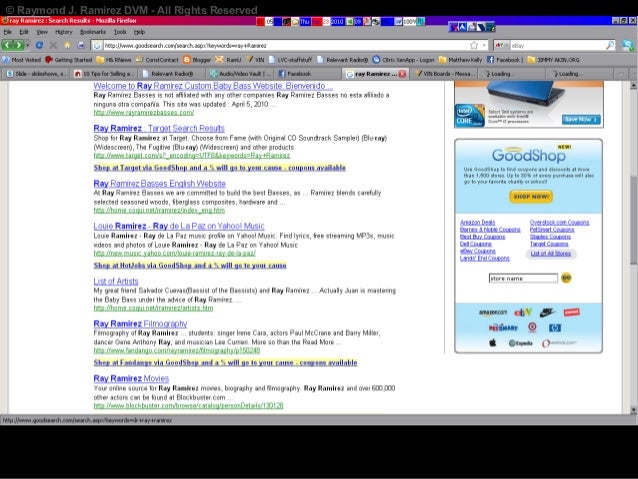Reload the page with the refresh icon

(x=39, y=45)
